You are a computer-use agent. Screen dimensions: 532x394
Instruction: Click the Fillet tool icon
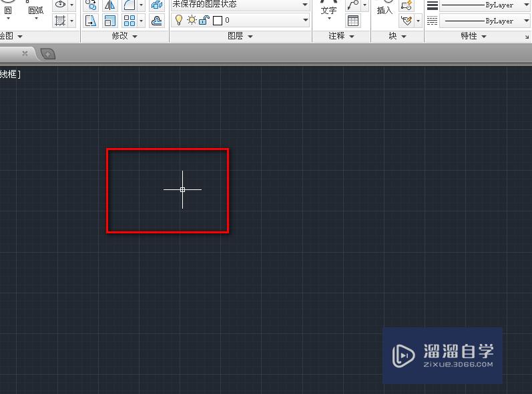point(129,5)
